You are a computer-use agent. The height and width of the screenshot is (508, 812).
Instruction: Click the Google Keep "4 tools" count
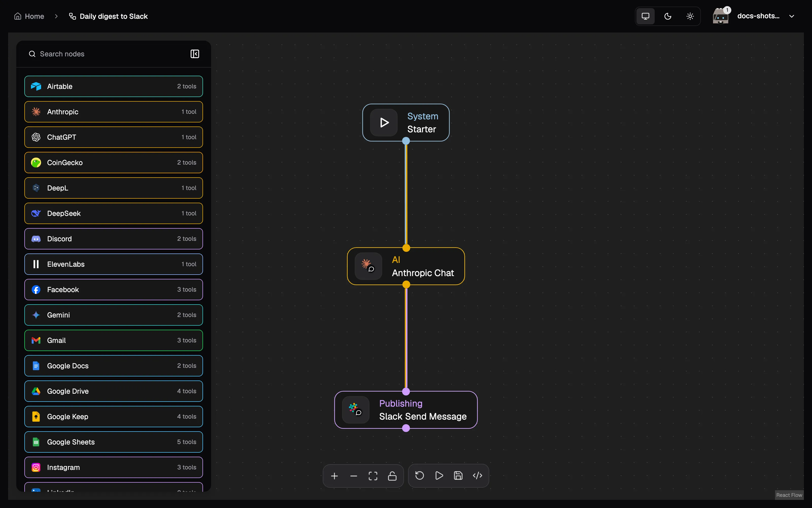(x=187, y=417)
